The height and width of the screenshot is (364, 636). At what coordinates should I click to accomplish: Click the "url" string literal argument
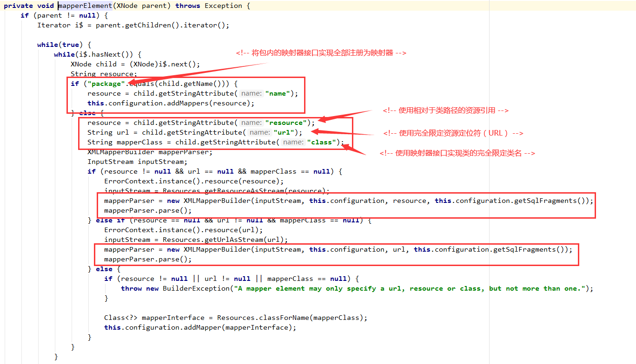coord(284,133)
